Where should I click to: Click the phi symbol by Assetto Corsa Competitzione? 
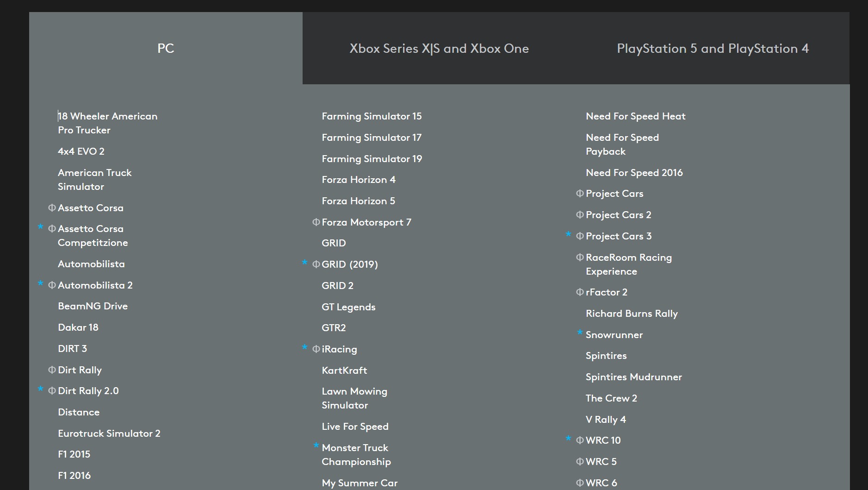pos(52,229)
